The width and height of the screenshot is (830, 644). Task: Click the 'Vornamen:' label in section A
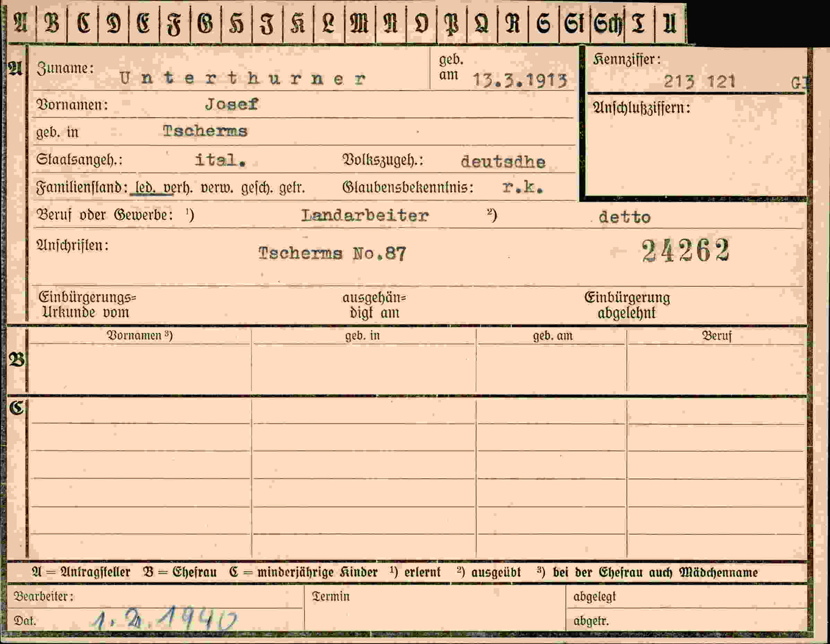point(72,104)
